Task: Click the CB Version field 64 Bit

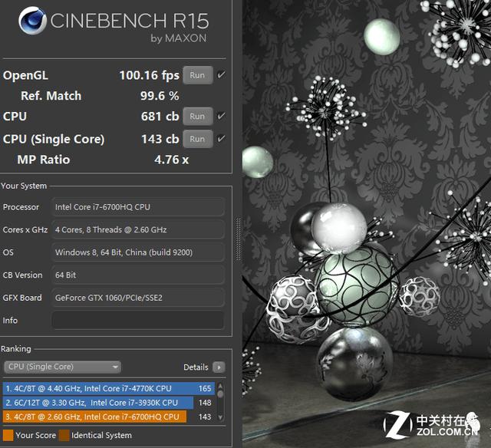Action: coord(138,275)
